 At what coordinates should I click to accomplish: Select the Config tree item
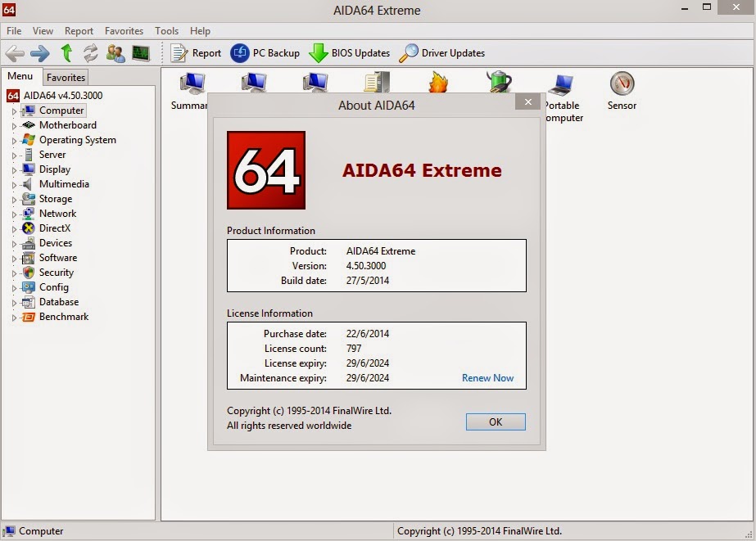[x=54, y=287]
